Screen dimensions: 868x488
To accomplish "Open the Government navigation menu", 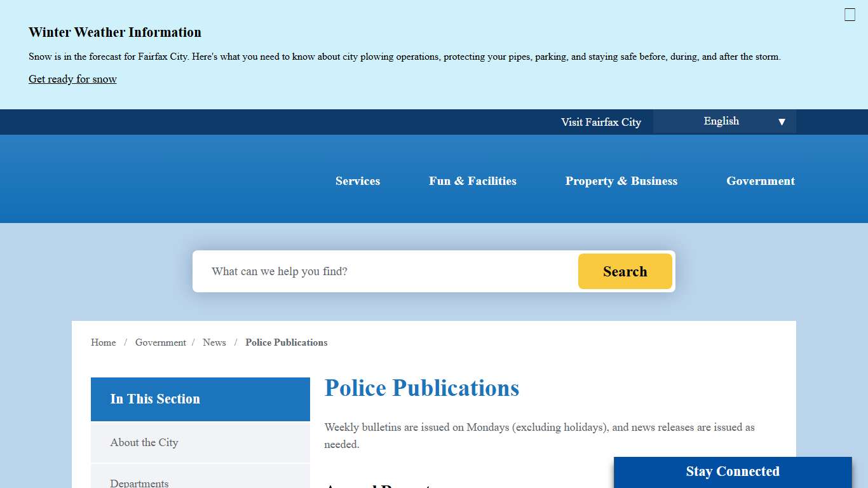I will tap(761, 181).
